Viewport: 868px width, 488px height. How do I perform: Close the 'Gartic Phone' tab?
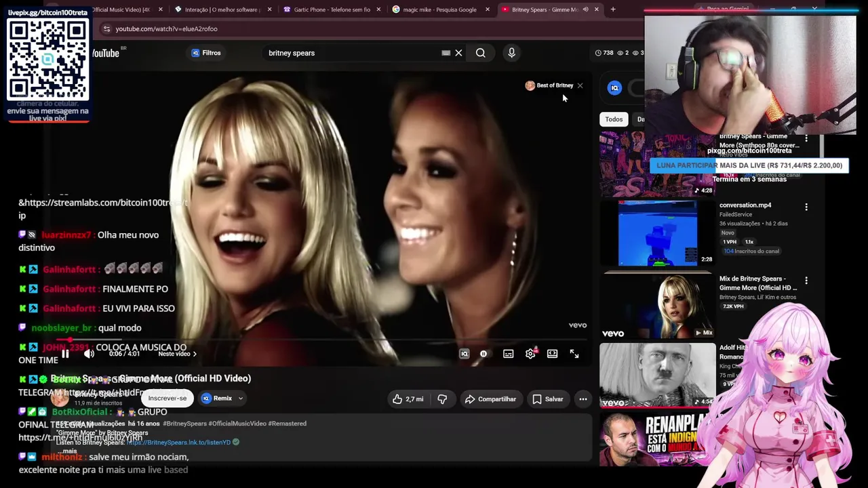(378, 9)
